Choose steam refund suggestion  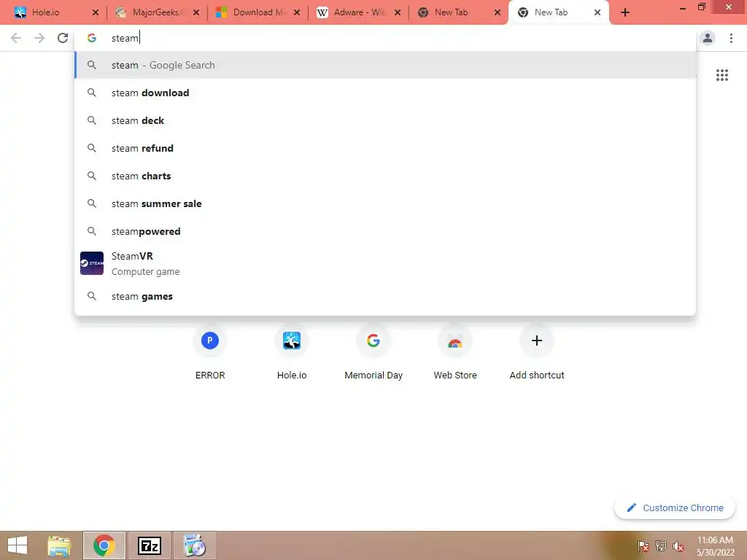click(385, 148)
